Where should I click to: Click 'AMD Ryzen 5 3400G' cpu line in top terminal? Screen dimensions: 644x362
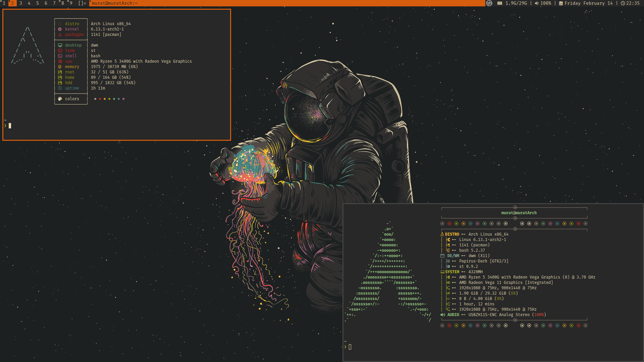click(x=141, y=61)
